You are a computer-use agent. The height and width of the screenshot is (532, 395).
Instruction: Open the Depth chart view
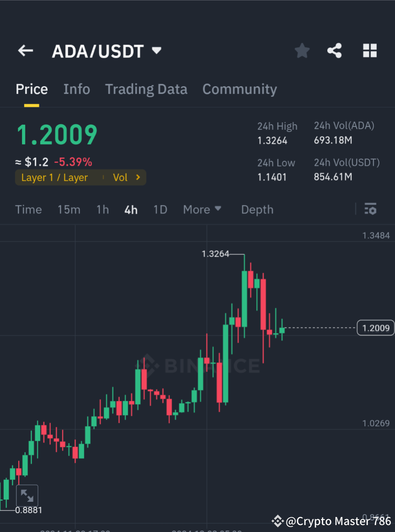(257, 209)
